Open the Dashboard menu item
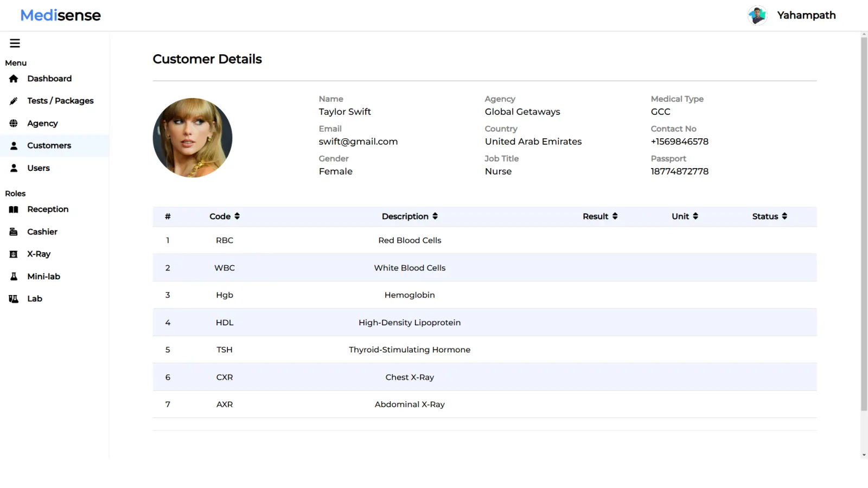Viewport: 868px width, 488px height. pos(54,79)
